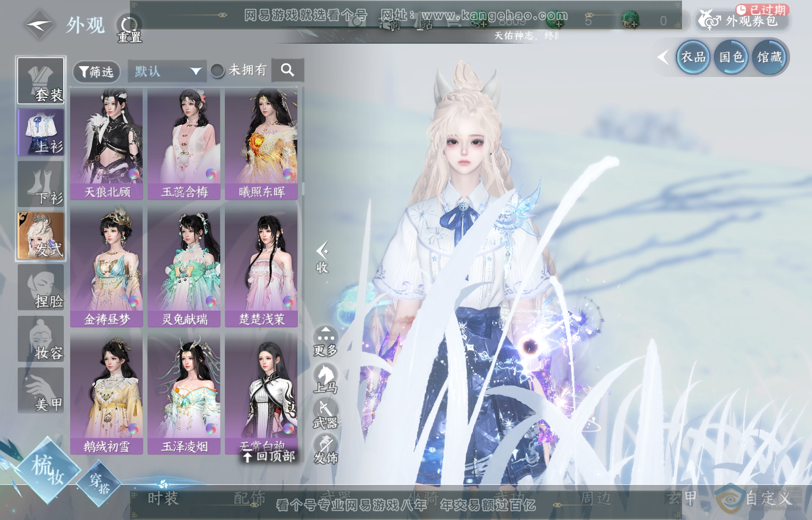Switch to the 武器 bottom tab
Screen dimensions: 812x520
[x=336, y=498]
